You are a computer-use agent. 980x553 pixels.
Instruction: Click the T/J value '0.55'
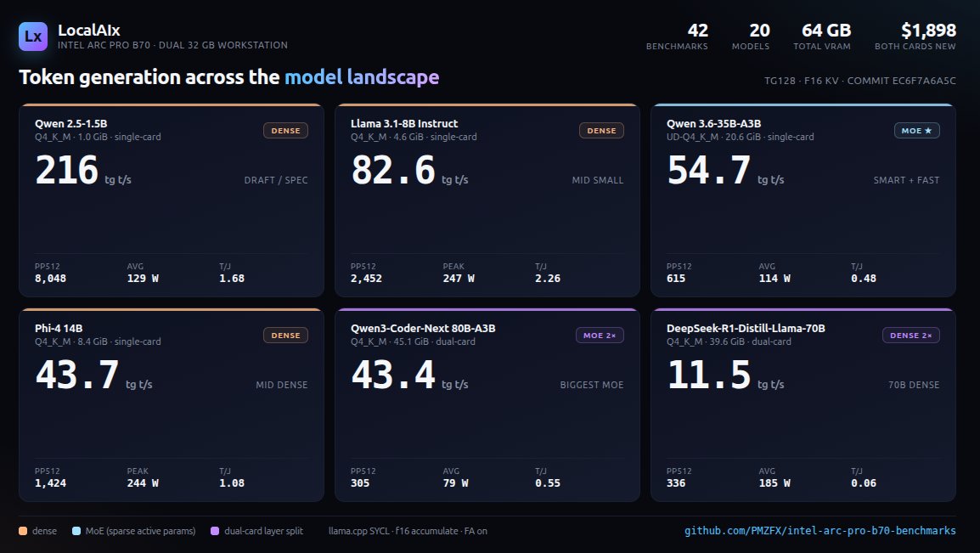548,483
